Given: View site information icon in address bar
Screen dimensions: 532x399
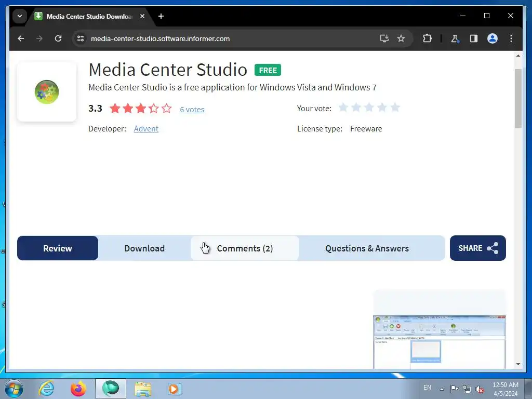Looking at the screenshot, I should (81, 38).
